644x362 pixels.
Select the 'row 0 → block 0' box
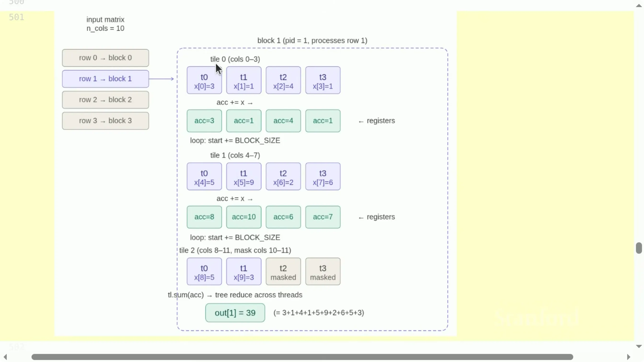pyautogui.click(x=105, y=58)
